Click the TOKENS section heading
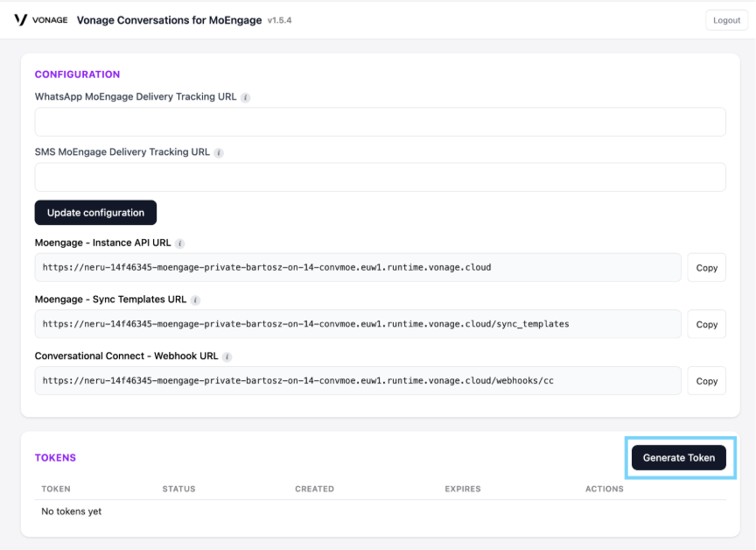Viewport: 756px width, 550px height. click(55, 458)
